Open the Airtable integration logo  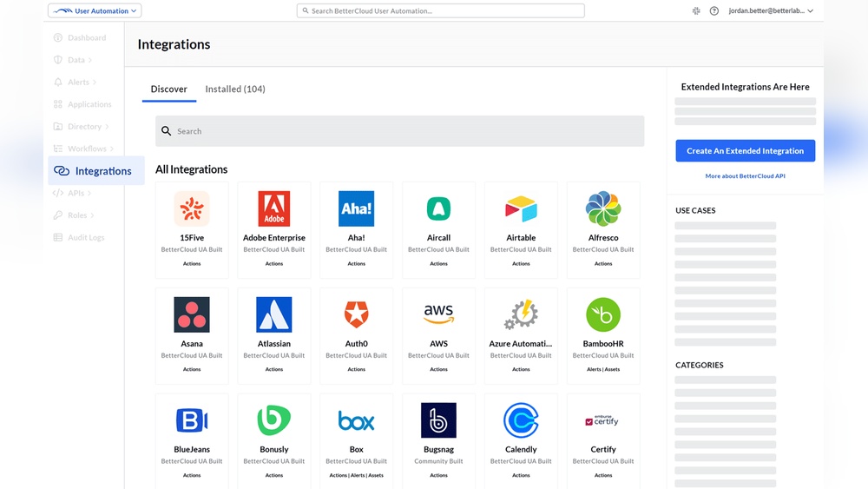coord(521,208)
